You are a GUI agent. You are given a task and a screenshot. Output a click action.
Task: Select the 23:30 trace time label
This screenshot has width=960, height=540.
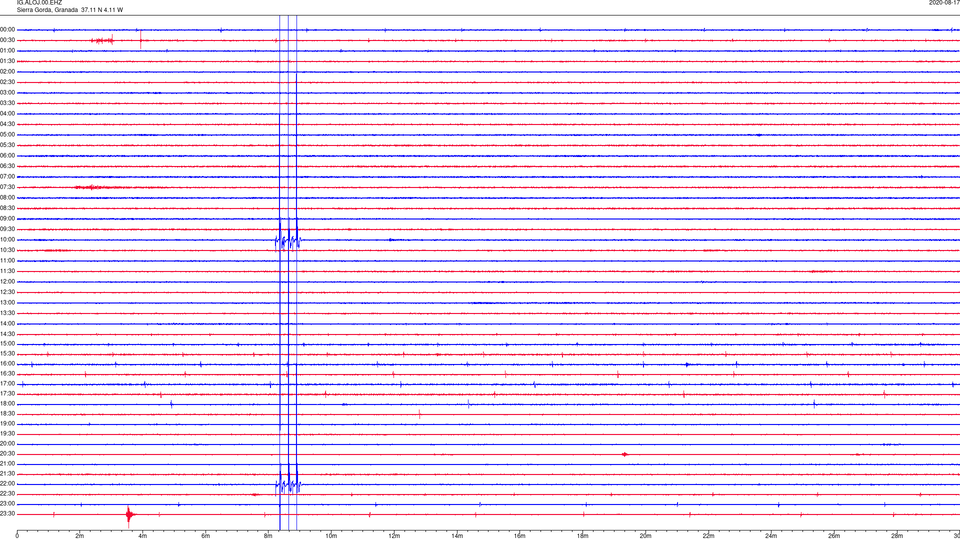point(7,514)
